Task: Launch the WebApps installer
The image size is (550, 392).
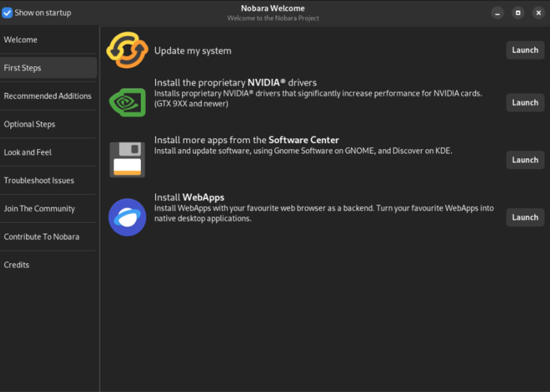Action: tap(525, 217)
